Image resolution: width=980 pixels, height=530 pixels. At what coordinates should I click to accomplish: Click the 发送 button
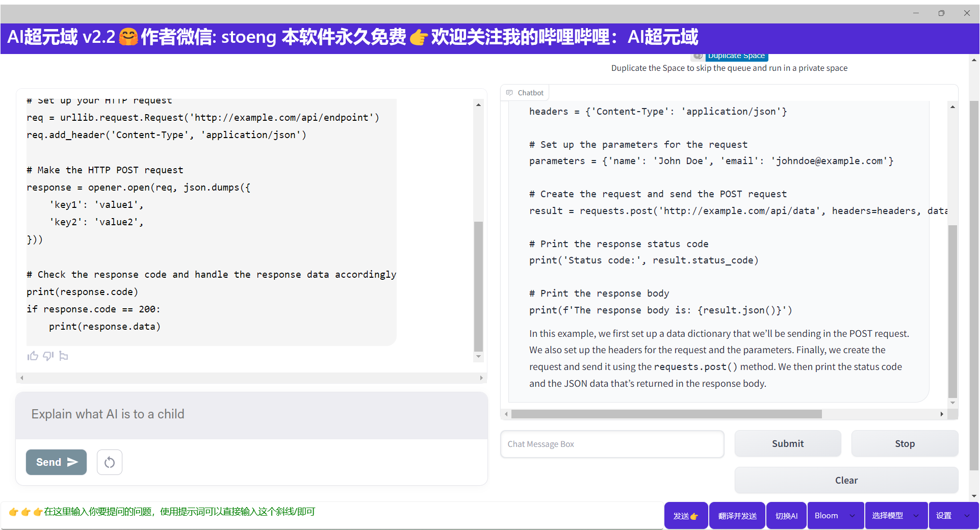point(686,516)
